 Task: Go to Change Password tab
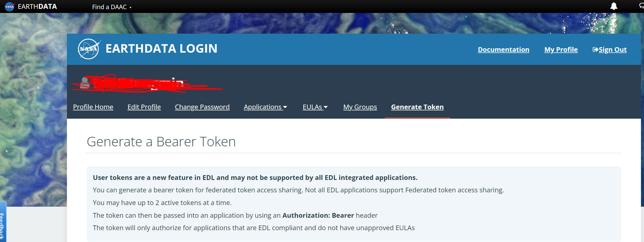tap(202, 107)
